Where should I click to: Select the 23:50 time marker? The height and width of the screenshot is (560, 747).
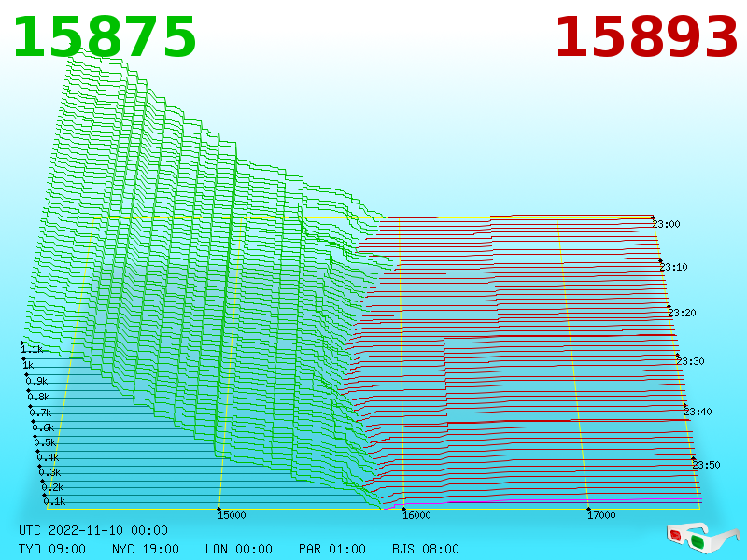[706, 465]
